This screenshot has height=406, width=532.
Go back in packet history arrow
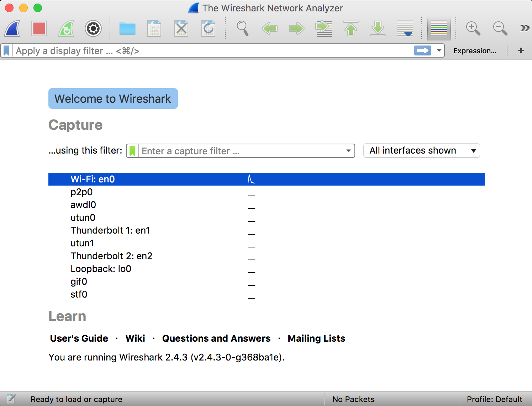tap(270, 28)
